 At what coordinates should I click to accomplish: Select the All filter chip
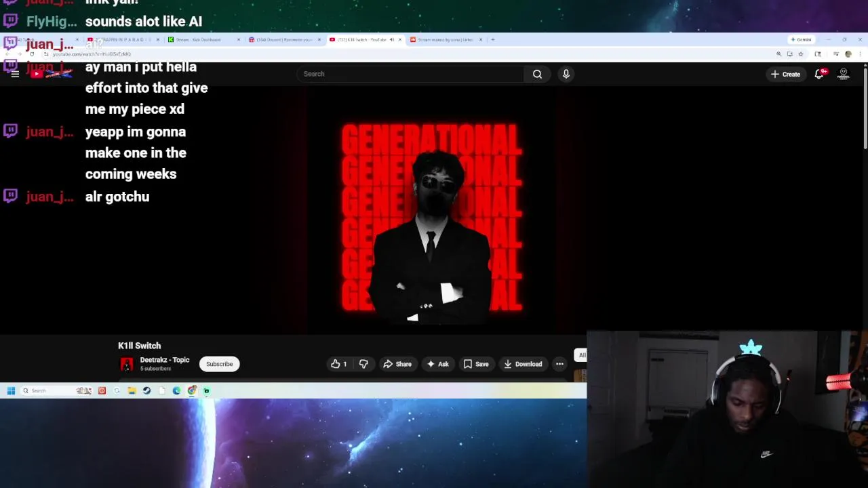coord(581,355)
